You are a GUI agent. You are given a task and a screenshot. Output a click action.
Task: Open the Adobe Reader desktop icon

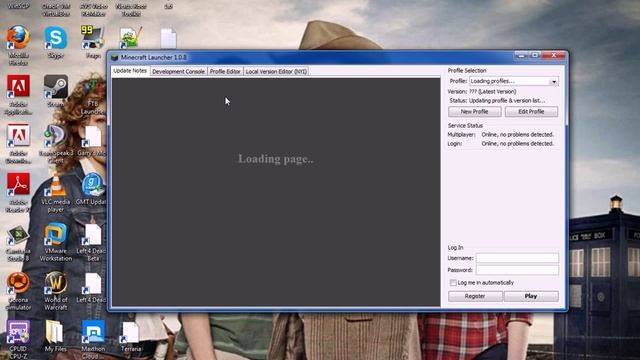point(18,184)
